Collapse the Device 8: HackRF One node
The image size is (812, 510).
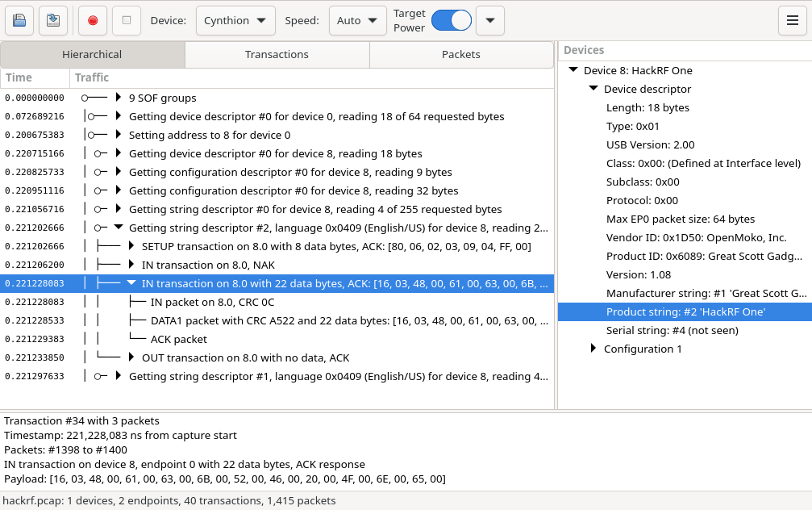click(573, 70)
